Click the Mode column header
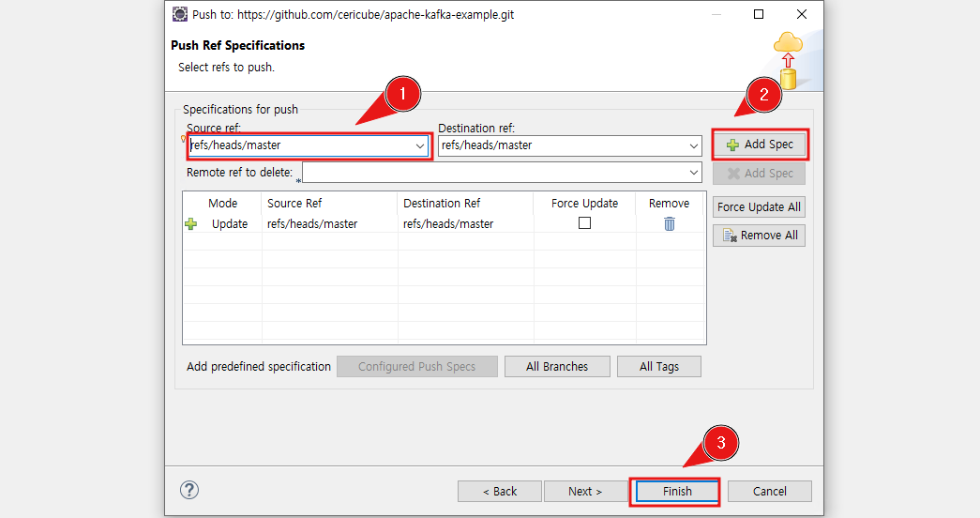The image size is (980, 518). tap(222, 204)
